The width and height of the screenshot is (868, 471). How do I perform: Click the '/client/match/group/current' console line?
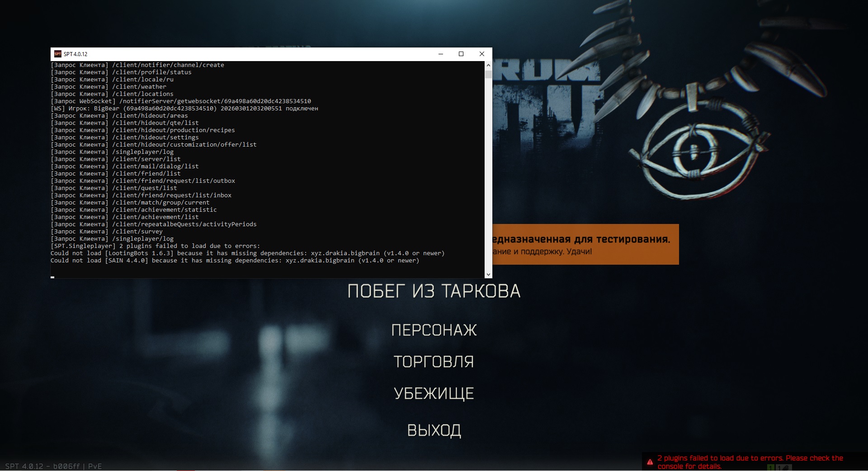[130, 203]
